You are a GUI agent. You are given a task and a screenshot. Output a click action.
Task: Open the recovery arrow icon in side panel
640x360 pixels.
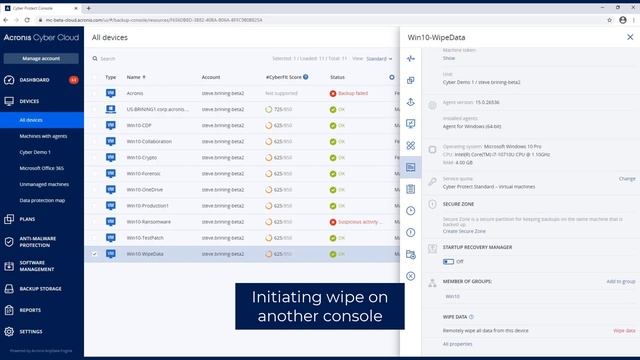411,102
